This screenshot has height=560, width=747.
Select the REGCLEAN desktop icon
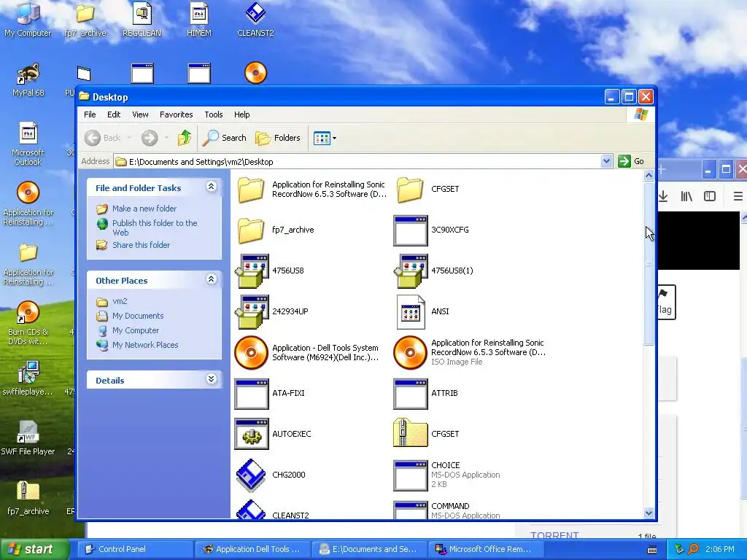pyautogui.click(x=142, y=19)
